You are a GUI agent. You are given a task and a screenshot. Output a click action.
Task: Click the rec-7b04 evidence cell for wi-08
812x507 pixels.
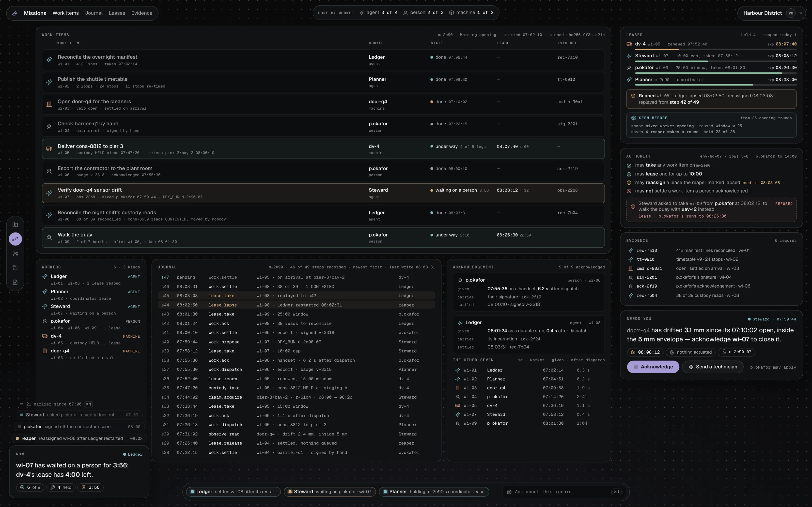[567, 213]
